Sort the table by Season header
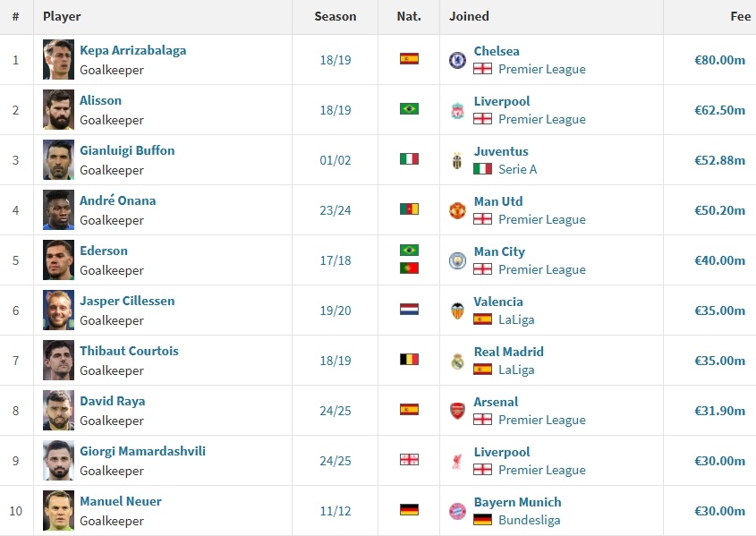The image size is (756, 536). click(x=335, y=16)
